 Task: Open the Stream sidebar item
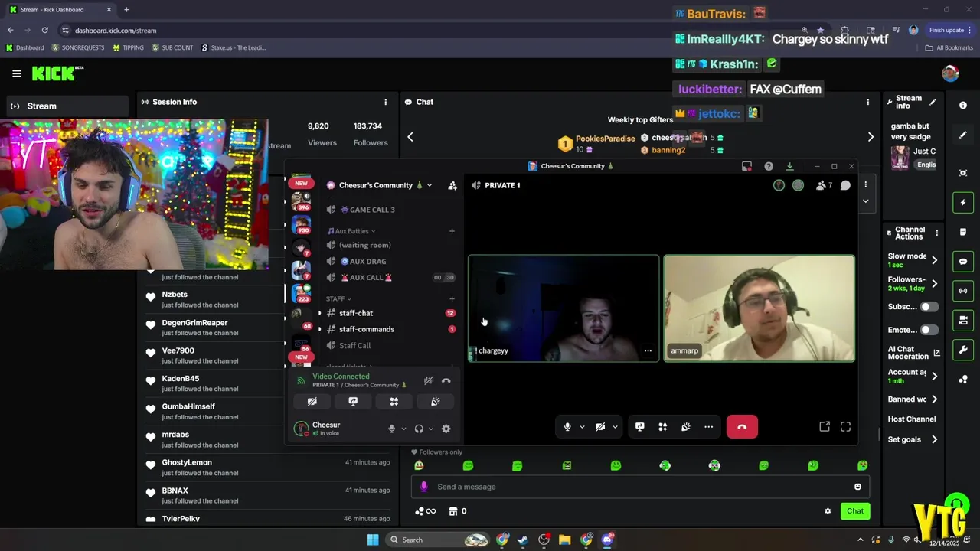(x=67, y=106)
